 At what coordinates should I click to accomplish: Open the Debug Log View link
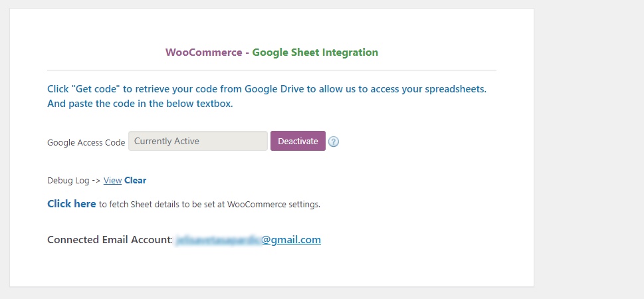pyautogui.click(x=112, y=180)
